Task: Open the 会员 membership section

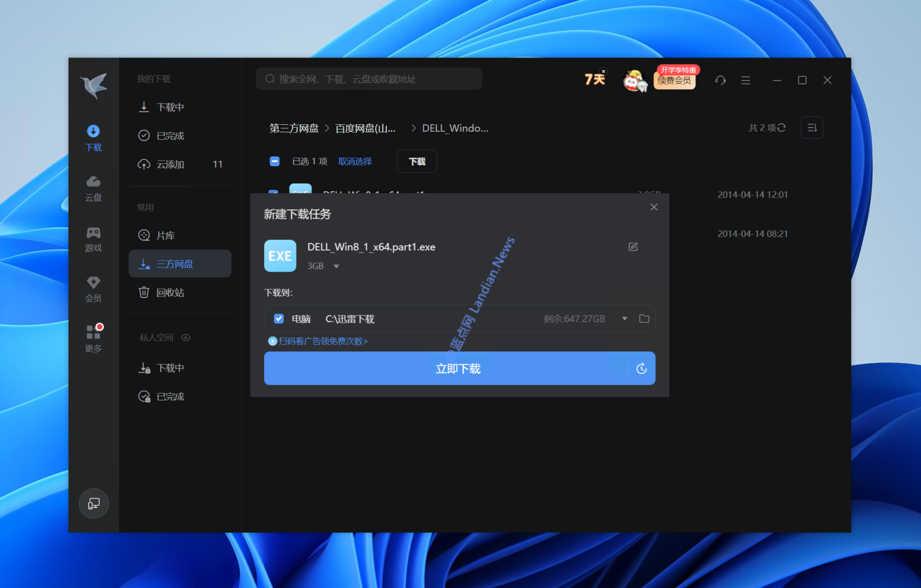Action: (93, 289)
